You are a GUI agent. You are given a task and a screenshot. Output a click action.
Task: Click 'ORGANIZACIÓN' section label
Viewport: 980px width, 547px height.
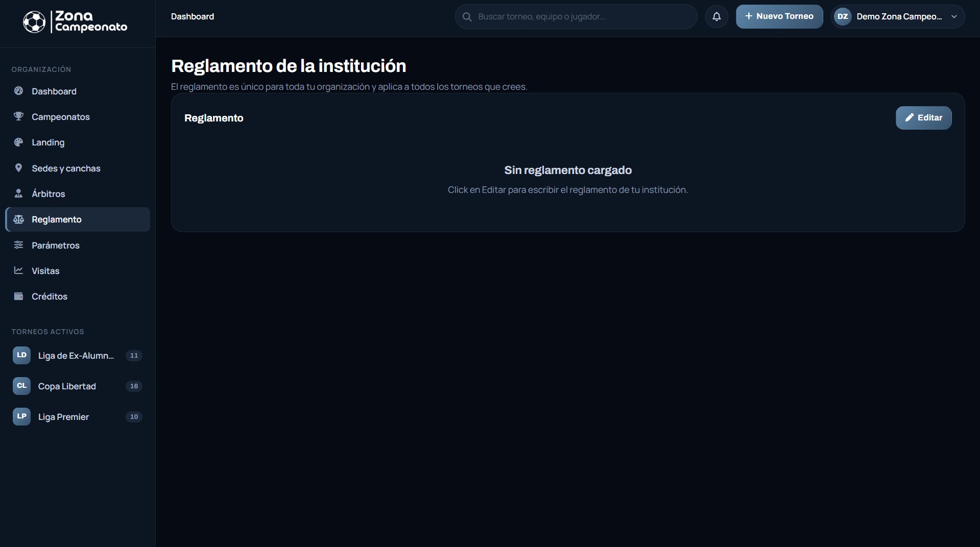[41, 69]
